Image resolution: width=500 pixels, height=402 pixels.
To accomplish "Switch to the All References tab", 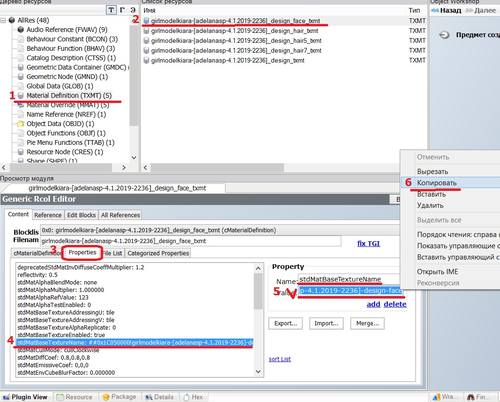I will (x=120, y=215).
